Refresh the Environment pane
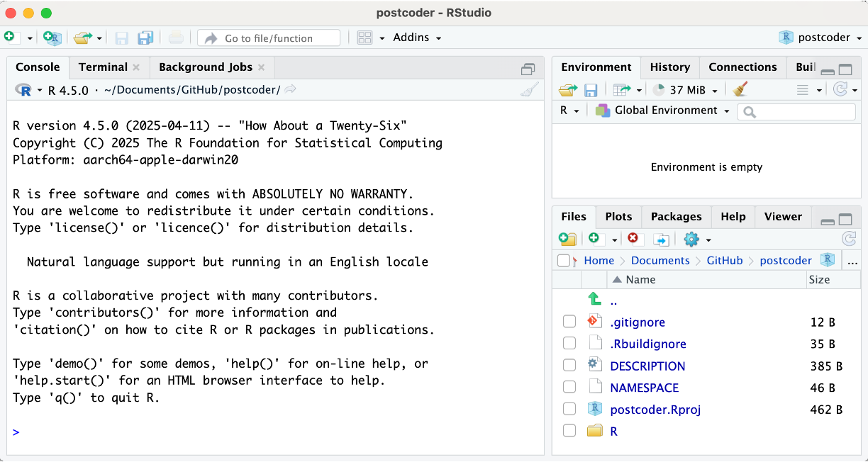 pos(840,90)
